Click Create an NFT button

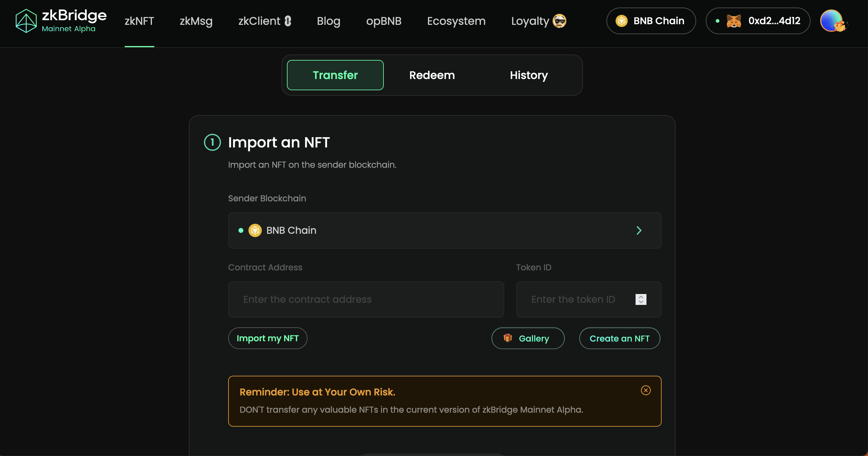pos(619,339)
